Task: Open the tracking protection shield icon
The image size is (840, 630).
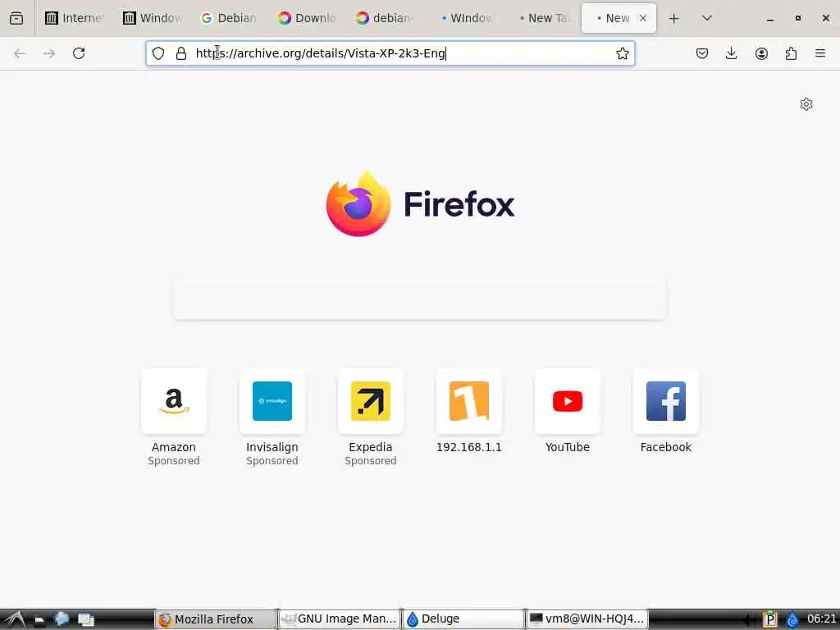Action: (158, 53)
